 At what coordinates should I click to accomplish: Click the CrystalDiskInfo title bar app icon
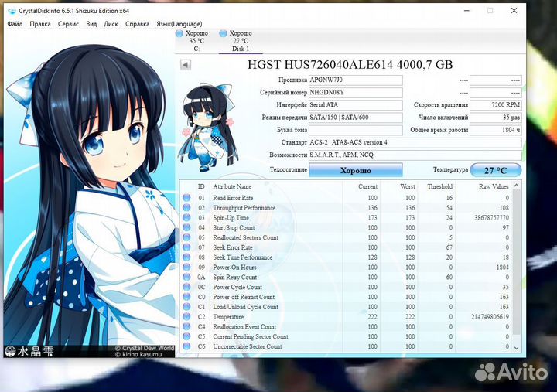coord(12,11)
